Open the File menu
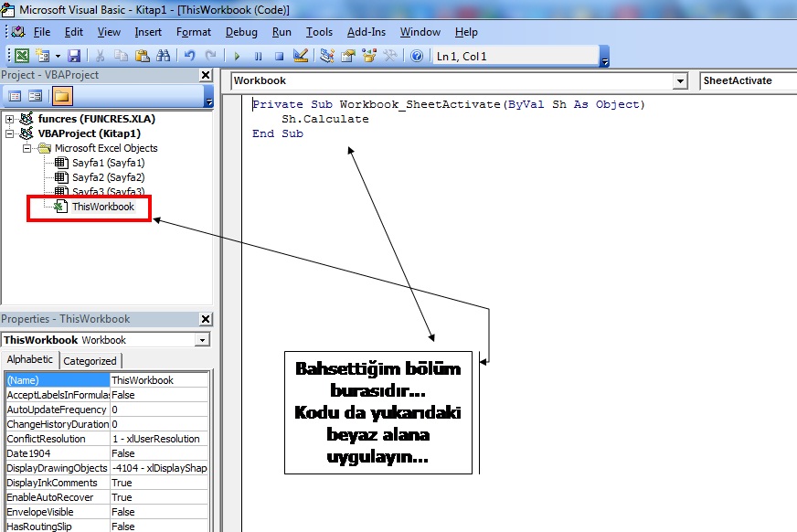797x532 pixels. (42, 32)
